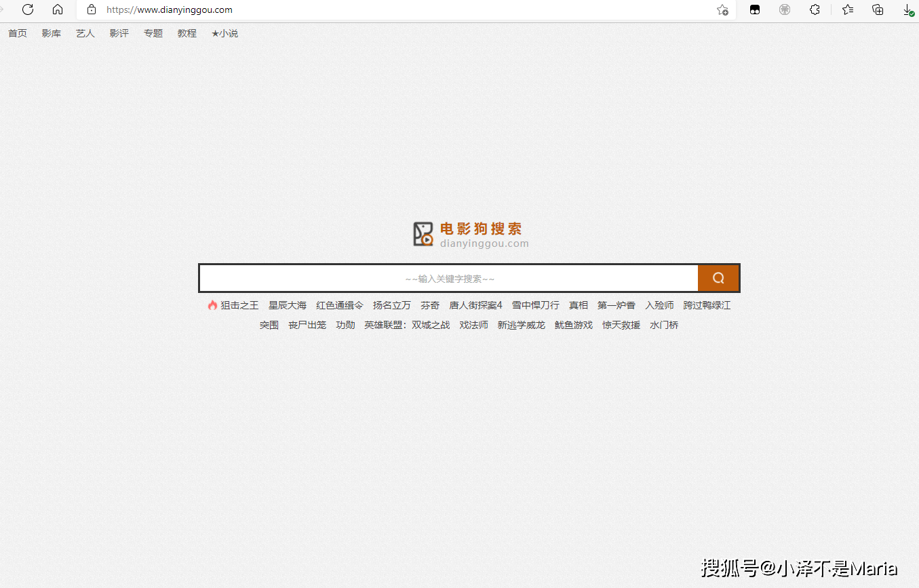Click the grayed profile circle icon

point(785,9)
